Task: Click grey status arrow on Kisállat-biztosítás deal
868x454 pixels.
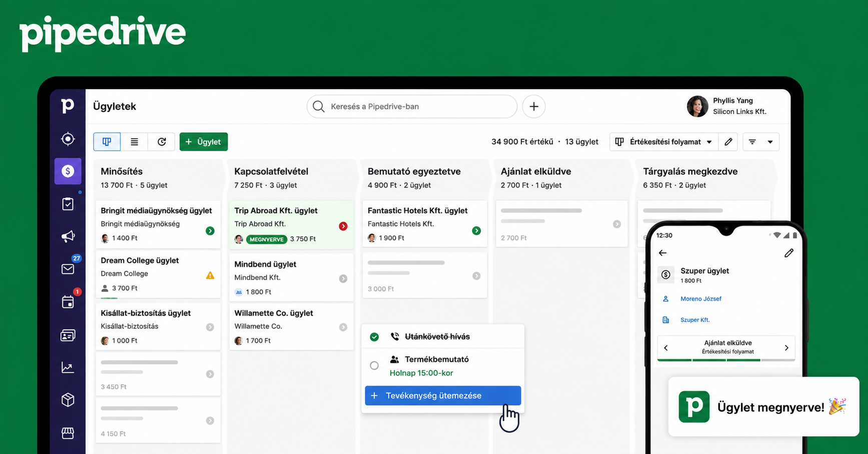Action: [x=210, y=327]
